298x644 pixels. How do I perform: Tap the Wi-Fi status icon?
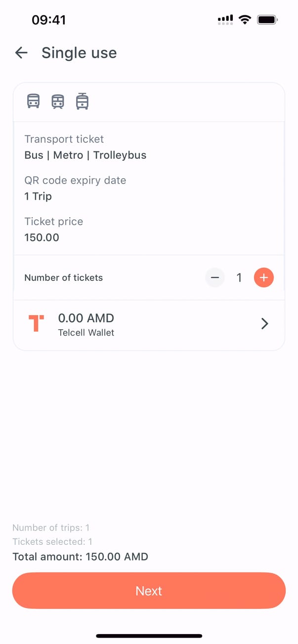coord(244,20)
